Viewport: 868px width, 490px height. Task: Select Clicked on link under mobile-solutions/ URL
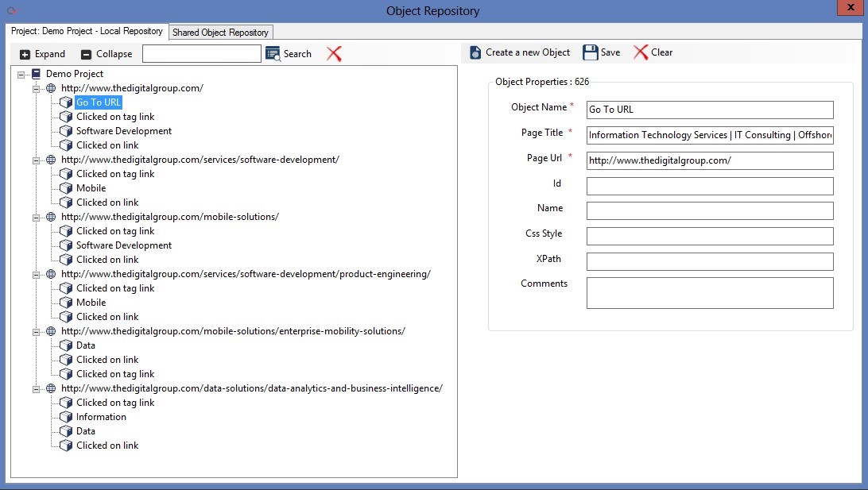107,260
